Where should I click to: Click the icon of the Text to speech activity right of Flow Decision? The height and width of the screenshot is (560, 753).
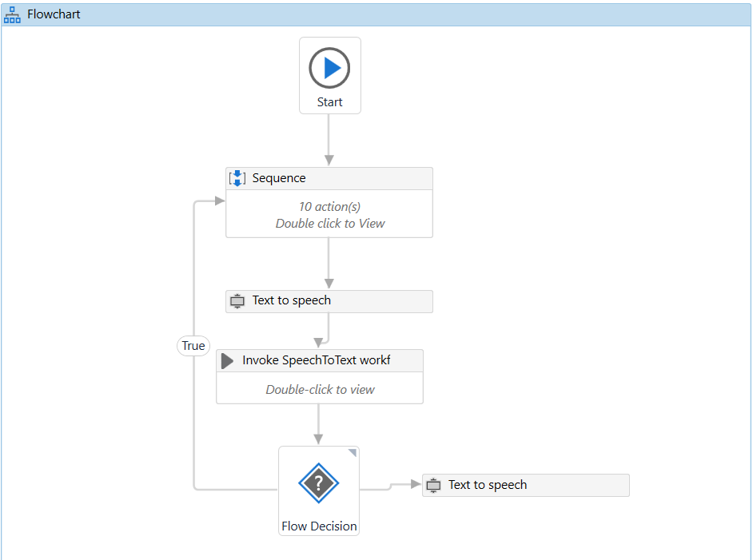tap(433, 485)
